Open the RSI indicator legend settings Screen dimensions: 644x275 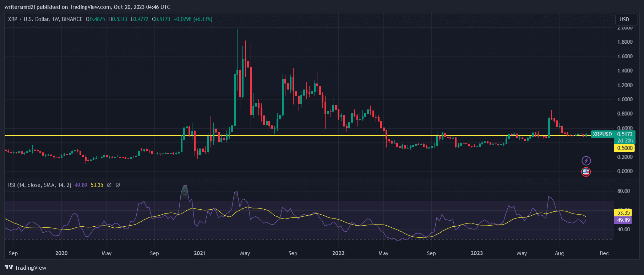coord(39,185)
